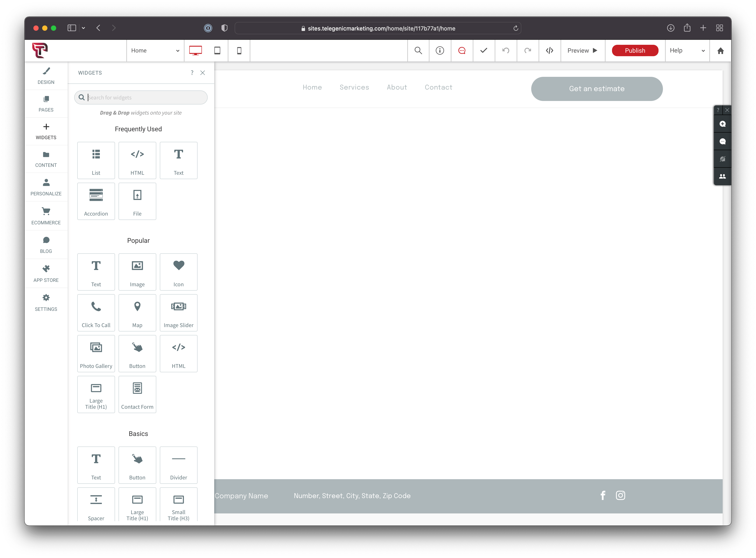
Task: Select the Button widget under Basics
Action: [137, 465]
